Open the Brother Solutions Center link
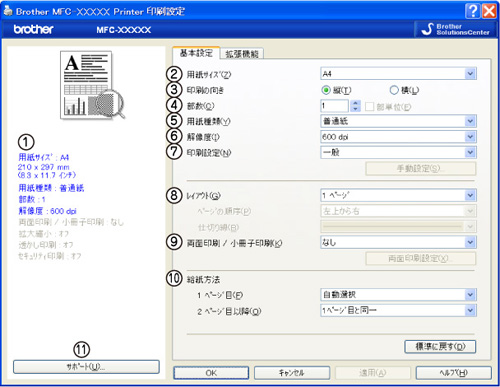This screenshot has height=387, width=500. 455,29
